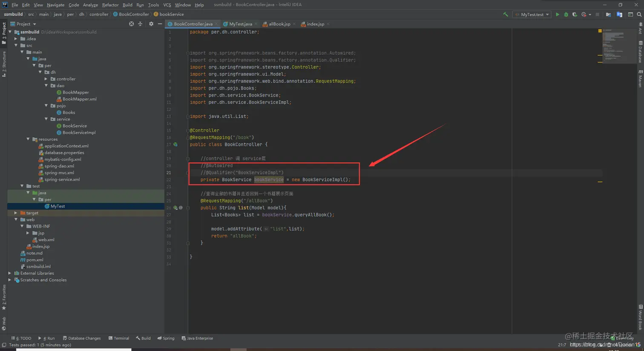Click the Translate icon in toolbar
644x351 pixels.
pos(619,14)
